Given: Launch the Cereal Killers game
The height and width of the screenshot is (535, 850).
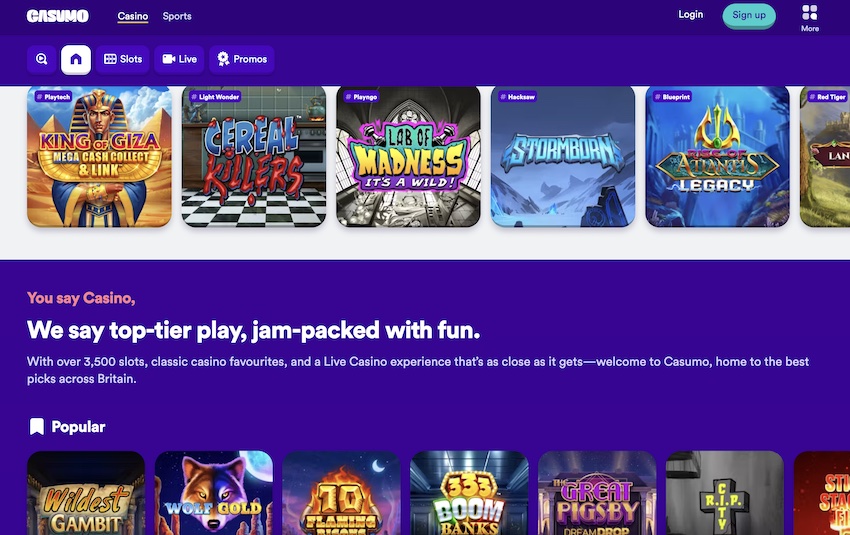Looking at the screenshot, I should (x=254, y=157).
